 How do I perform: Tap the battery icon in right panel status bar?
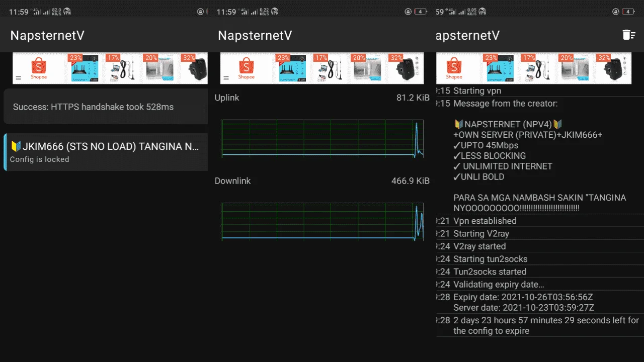629,12
